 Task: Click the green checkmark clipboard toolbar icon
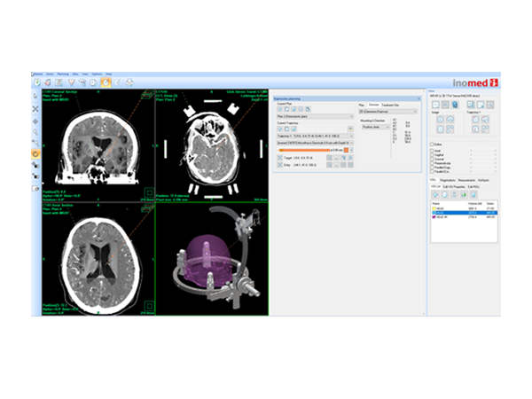[x=37, y=82]
